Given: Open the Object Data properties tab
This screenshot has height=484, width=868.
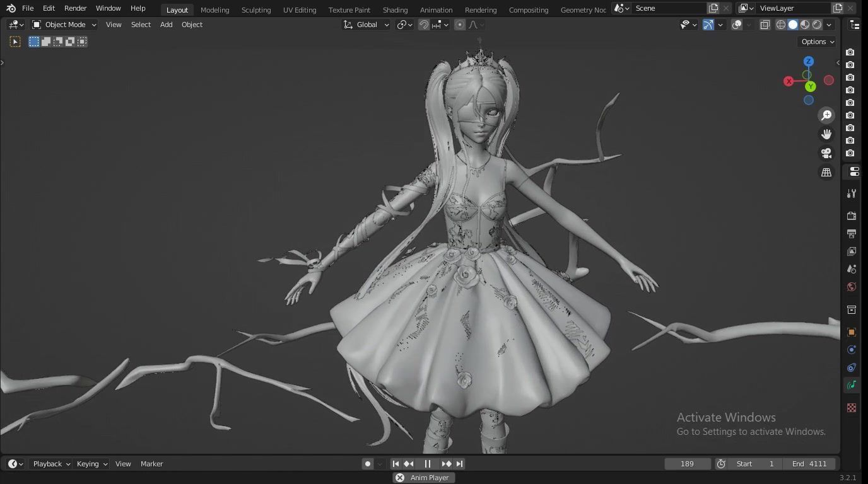Looking at the screenshot, I should pos(852,385).
